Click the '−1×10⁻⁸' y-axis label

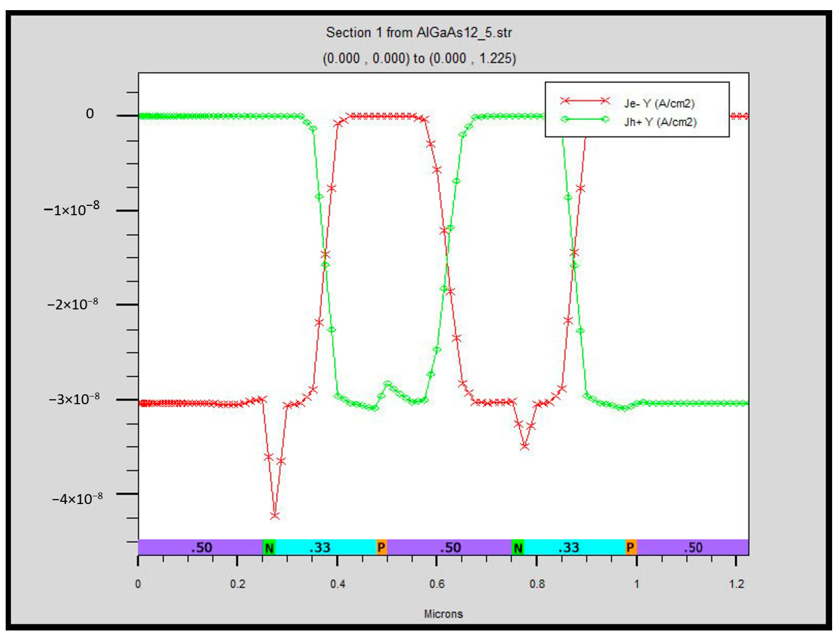72,209
